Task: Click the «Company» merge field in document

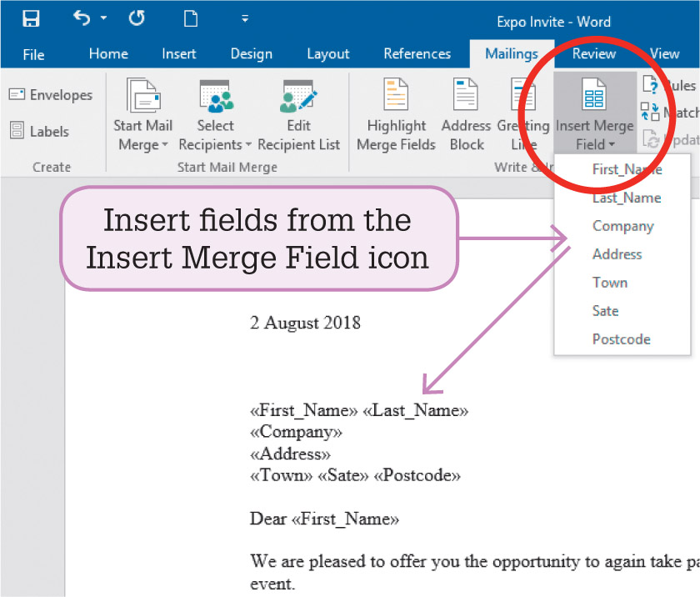Action: click(296, 432)
